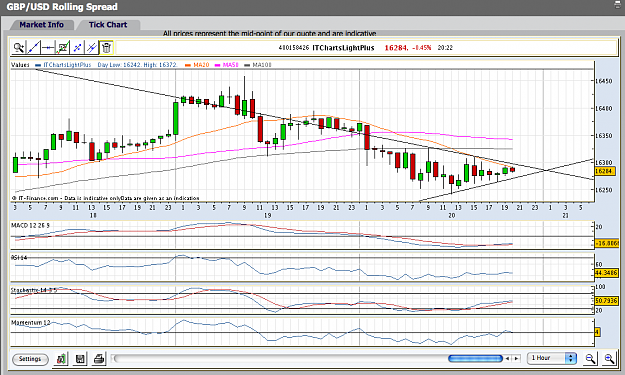625x375 pixels.
Task: Click the 16250 price axis label
Action: click(x=603, y=190)
